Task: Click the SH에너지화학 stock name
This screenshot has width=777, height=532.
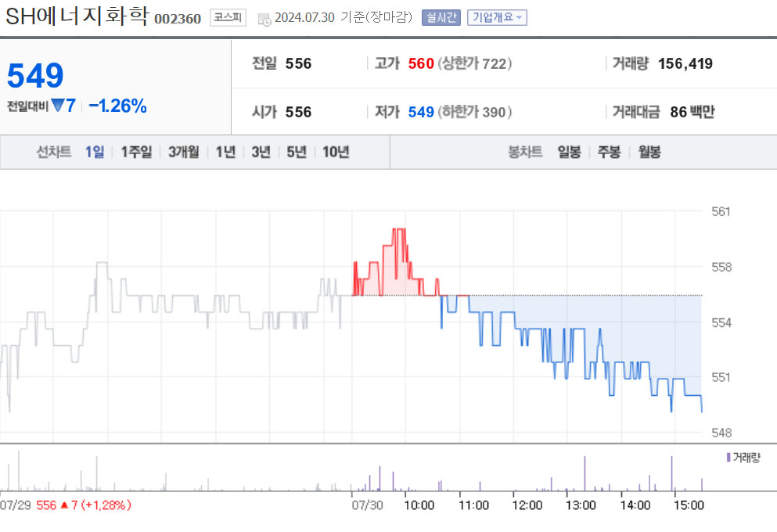Action: coord(77,16)
